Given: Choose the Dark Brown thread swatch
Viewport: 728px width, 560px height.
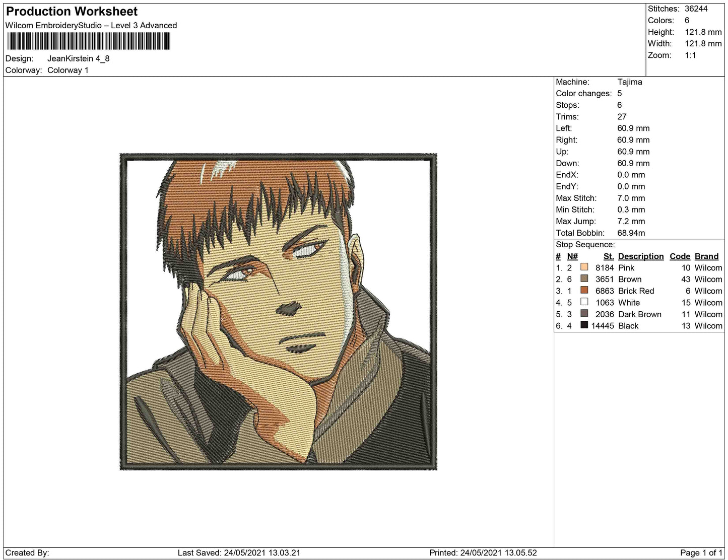Looking at the screenshot, I should tap(584, 313).
